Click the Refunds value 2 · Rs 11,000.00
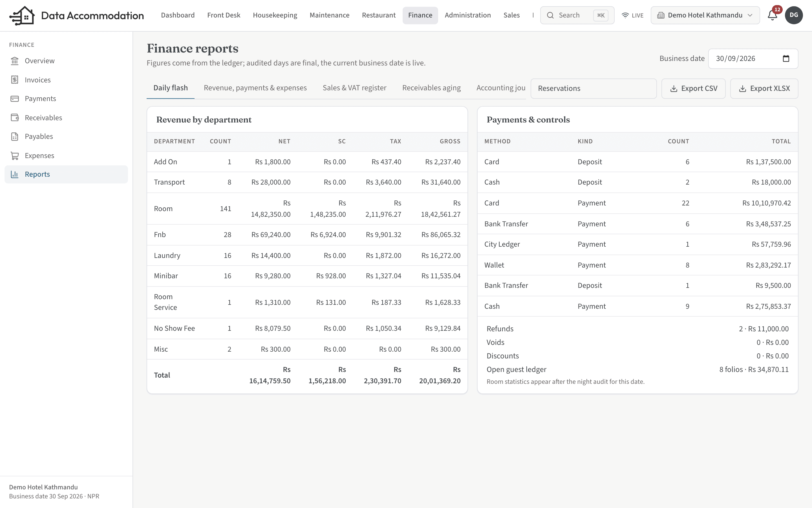 763,329
